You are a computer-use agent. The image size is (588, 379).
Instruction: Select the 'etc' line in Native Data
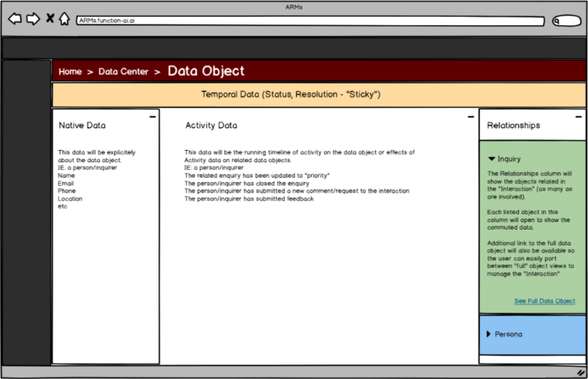pos(62,207)
